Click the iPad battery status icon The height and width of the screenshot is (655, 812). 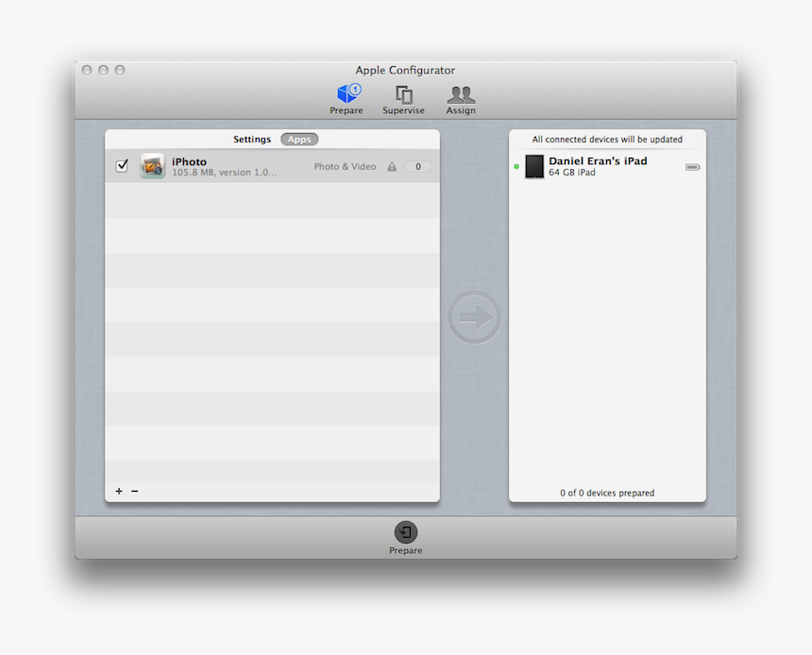(693, 167)
